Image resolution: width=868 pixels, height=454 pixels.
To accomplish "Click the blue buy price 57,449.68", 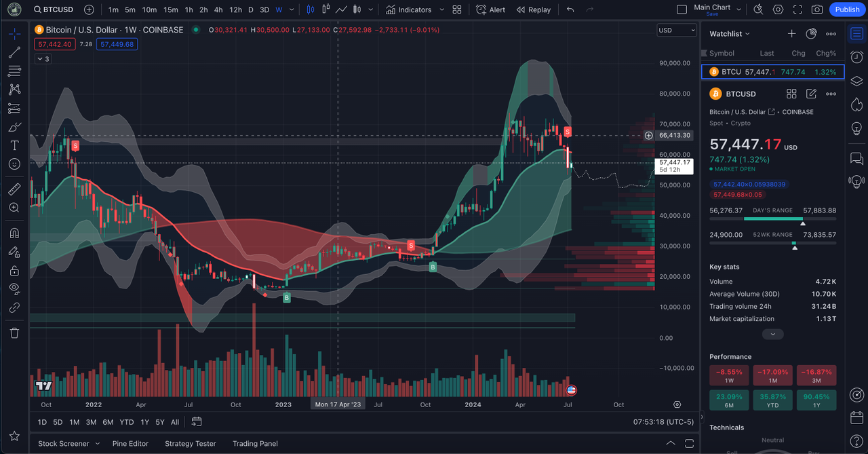I will coord(117,44).
